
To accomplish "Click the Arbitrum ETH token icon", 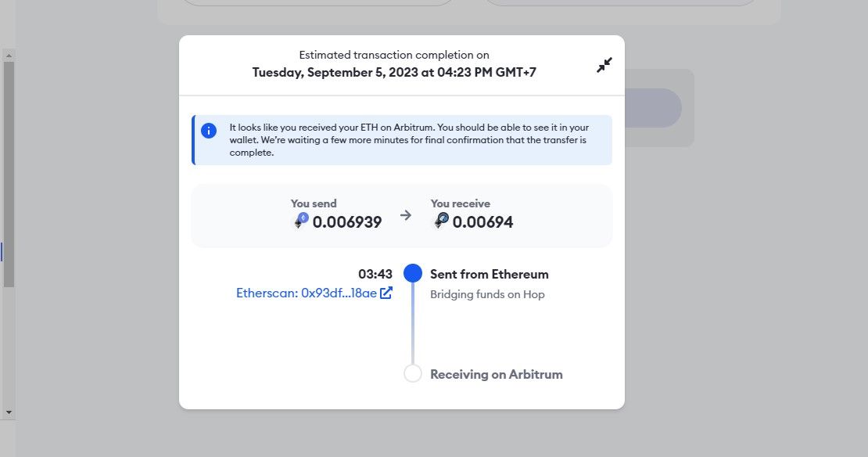I will 441,221.
